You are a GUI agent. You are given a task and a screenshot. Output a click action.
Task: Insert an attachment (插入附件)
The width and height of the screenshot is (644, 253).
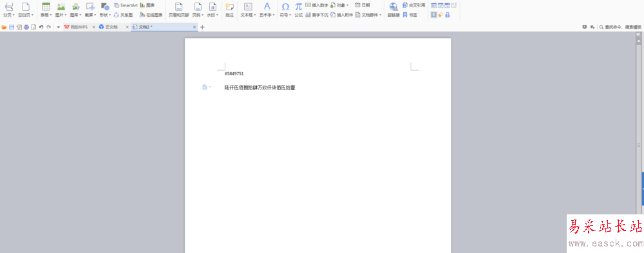tap(341, 15)
